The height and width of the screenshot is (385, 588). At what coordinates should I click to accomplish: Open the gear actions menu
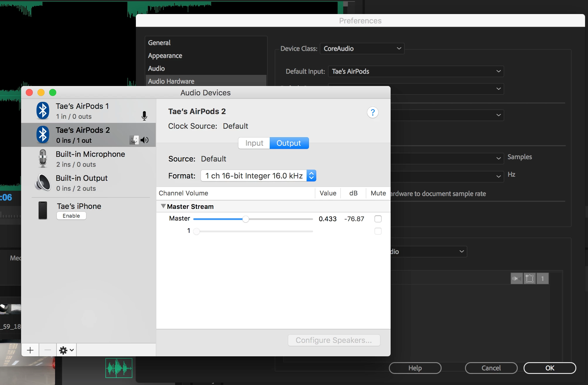[x=66, y=350]
